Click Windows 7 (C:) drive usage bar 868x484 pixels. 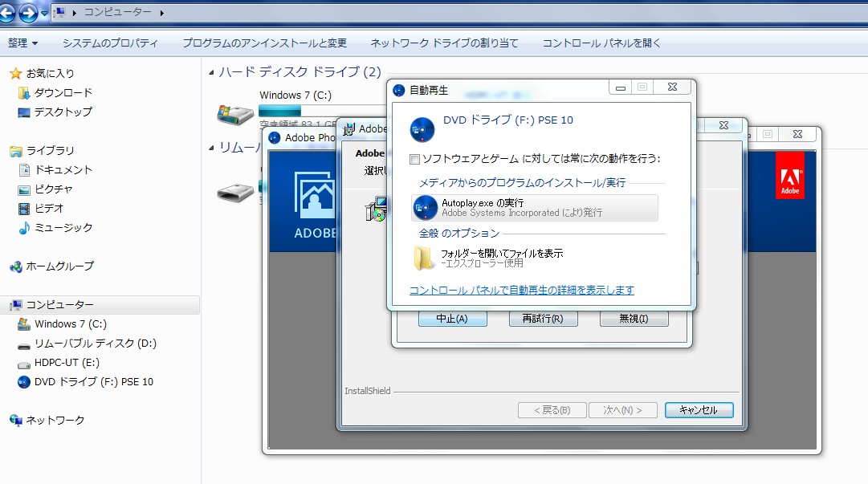(322, 110)
